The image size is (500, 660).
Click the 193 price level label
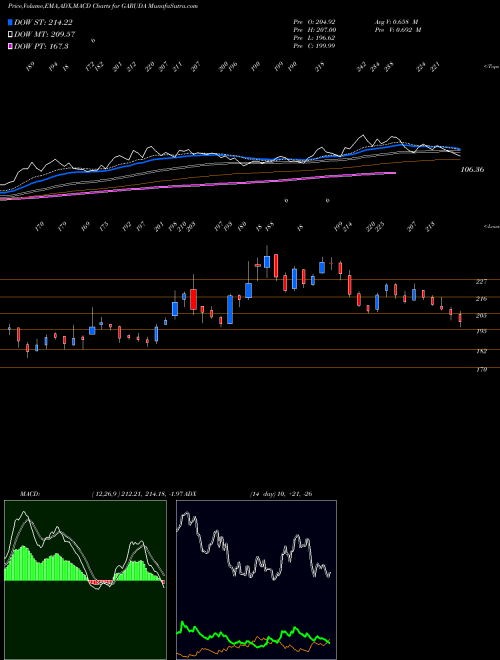click(481, 331)
